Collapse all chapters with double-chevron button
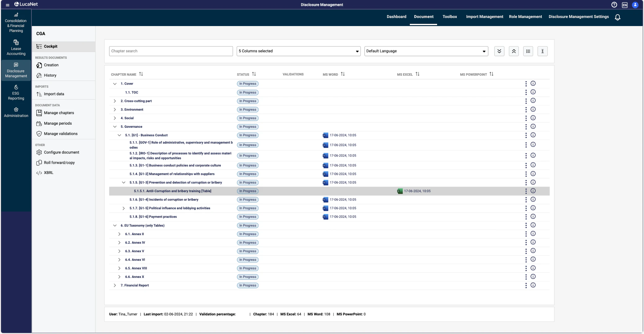The height and width of the screenshot is (334, 644). [x=513, y=51]
